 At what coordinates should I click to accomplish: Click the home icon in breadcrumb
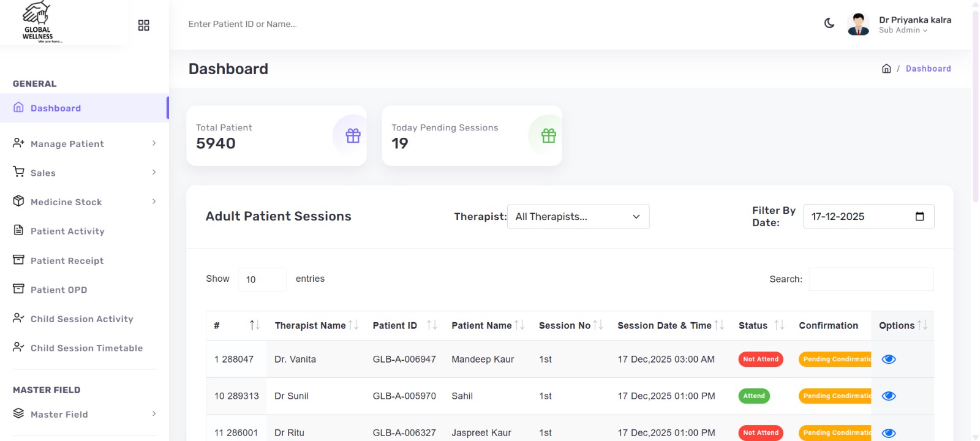tap(886, 69)
